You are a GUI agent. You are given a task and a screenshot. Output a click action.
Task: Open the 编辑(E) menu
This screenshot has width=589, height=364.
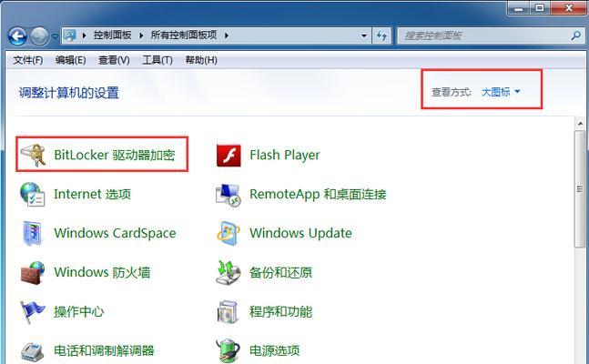tap(70, 60)
